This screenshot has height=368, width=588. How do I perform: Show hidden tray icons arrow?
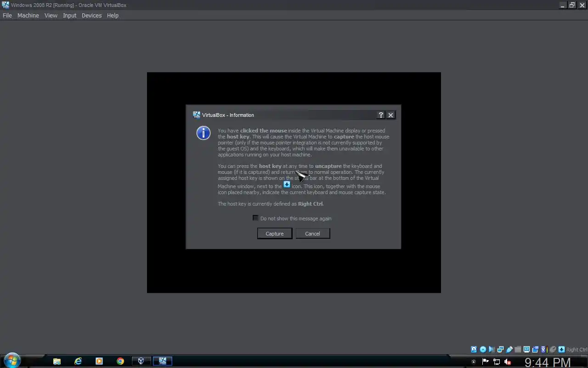coord(474,362)
